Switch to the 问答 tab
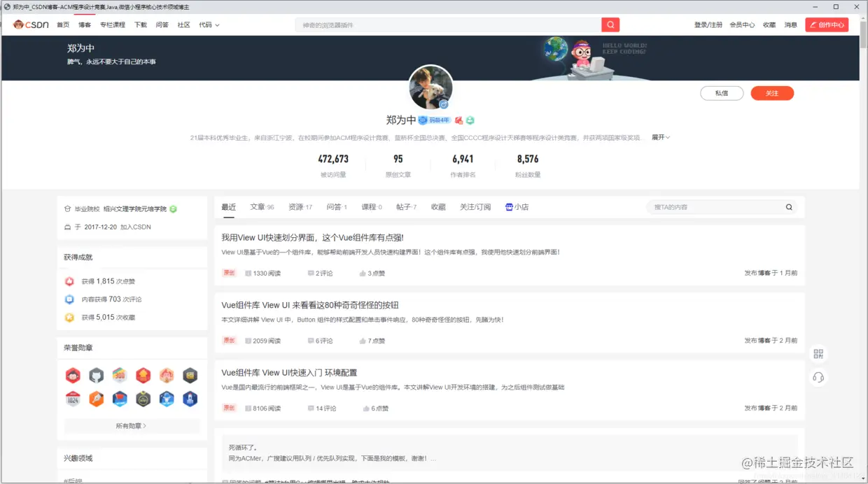 [x=337, y=207]
